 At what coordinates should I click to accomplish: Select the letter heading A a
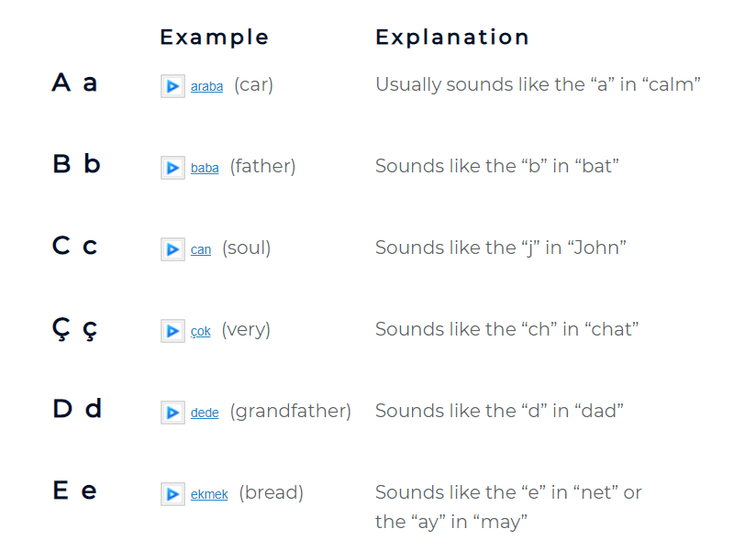(x=74, y=83)
